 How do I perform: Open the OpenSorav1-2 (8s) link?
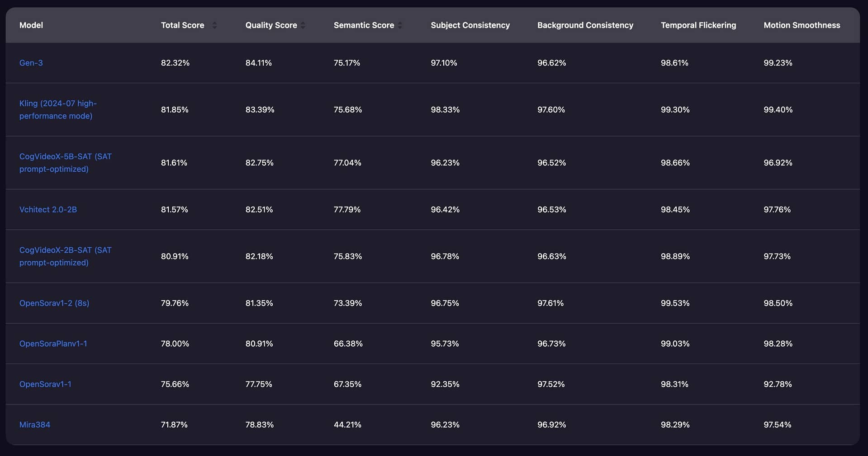(54, 303)
